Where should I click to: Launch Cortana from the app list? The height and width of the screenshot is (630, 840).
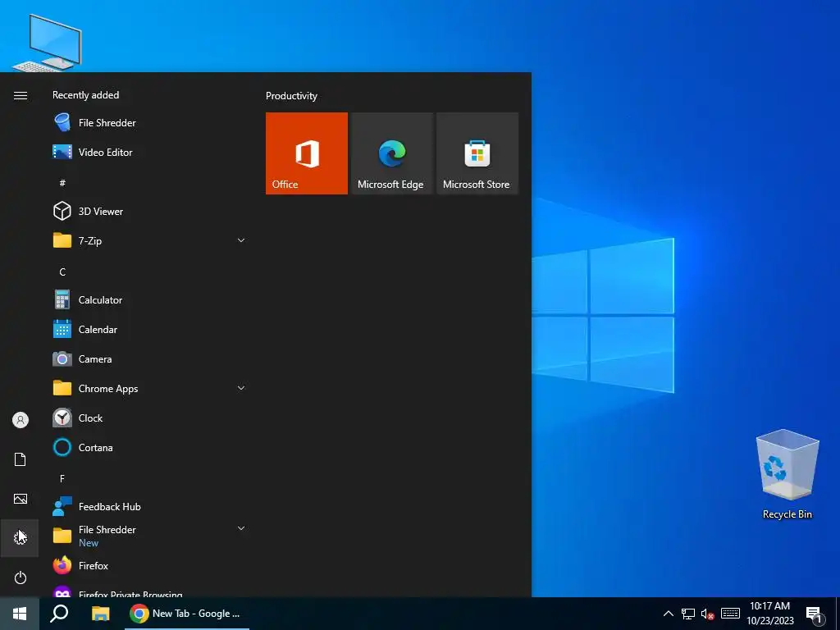click(150, 447)
